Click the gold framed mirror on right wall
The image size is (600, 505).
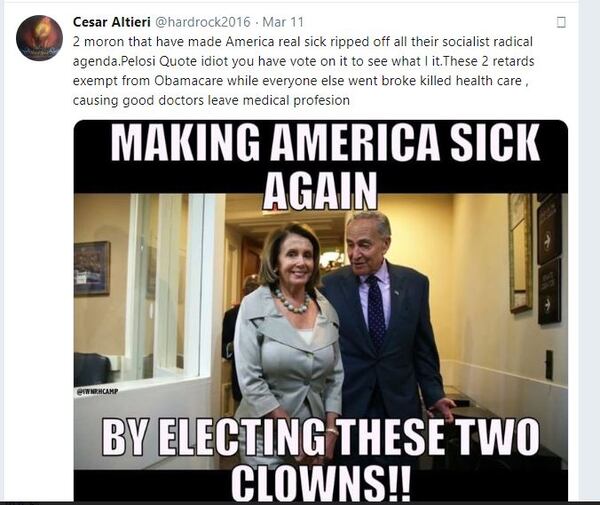[x=520, y=253]
